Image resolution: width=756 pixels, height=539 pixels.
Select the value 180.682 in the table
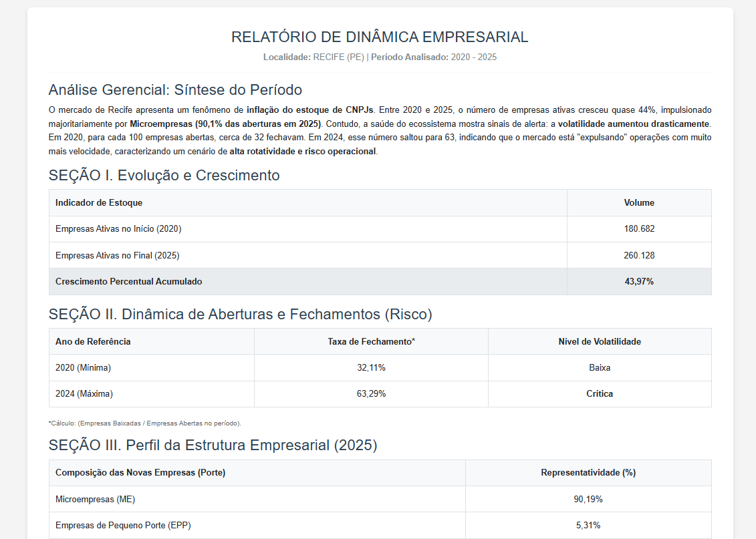638,228
